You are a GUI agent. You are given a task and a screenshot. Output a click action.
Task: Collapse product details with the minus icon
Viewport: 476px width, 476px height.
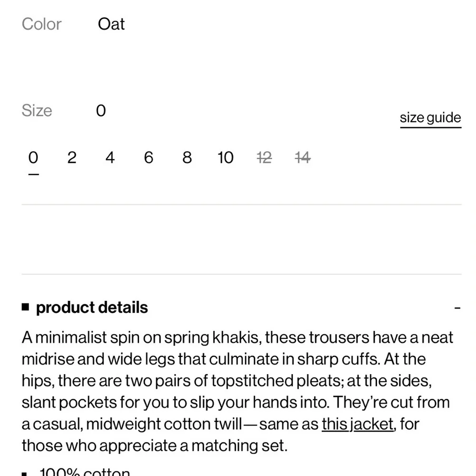tap(457, 308)
